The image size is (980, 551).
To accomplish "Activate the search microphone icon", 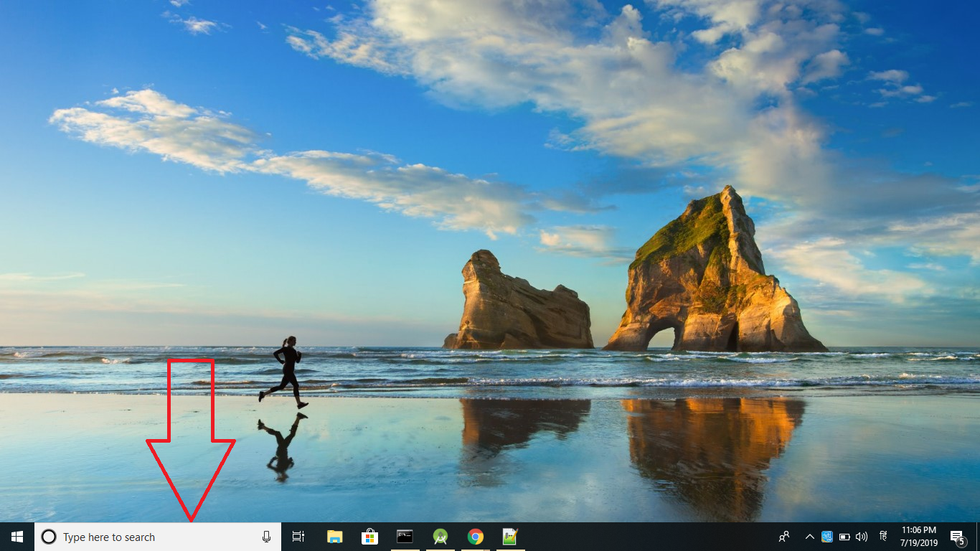I will pos(266,537).
